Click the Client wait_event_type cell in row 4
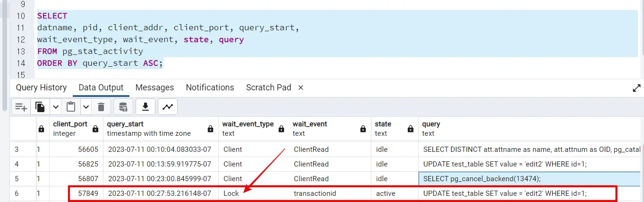Image resolution: width=644 pixels, height=202 pixels. (x=254, y=164)
